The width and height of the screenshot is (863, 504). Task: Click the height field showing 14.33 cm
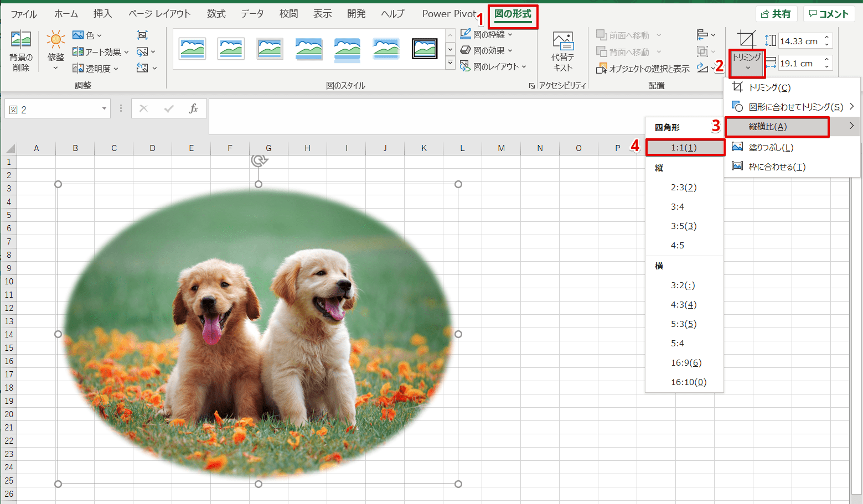[x=799, y=41]
